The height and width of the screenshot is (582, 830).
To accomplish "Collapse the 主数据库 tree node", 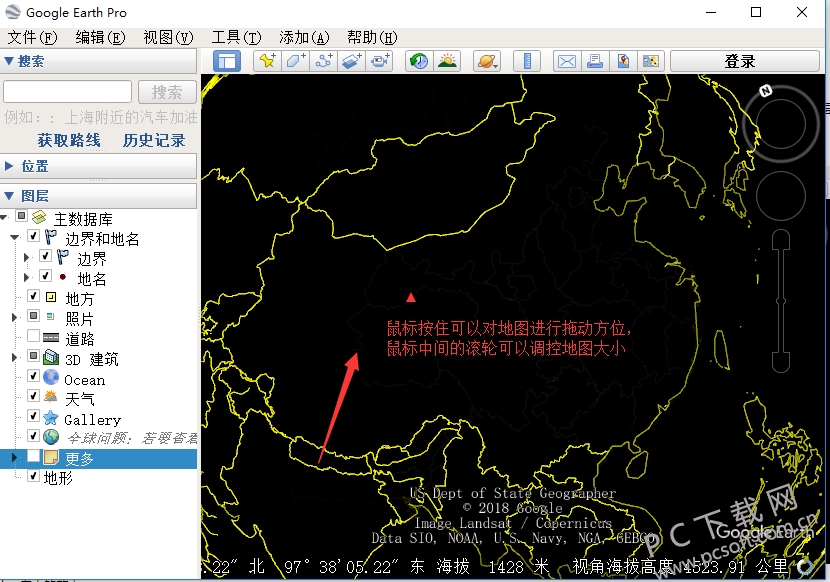I will pyautogui.click(x=4, y=217).
